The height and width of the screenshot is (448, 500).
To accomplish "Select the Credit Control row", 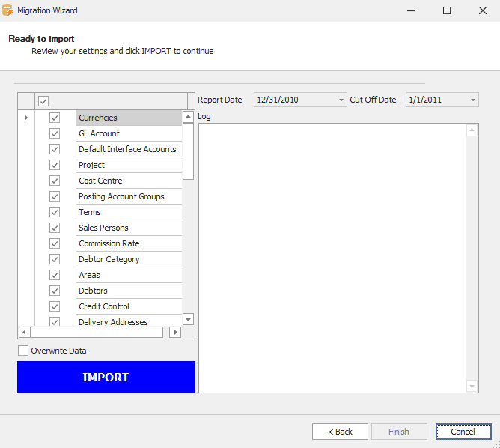I will 129,306.
